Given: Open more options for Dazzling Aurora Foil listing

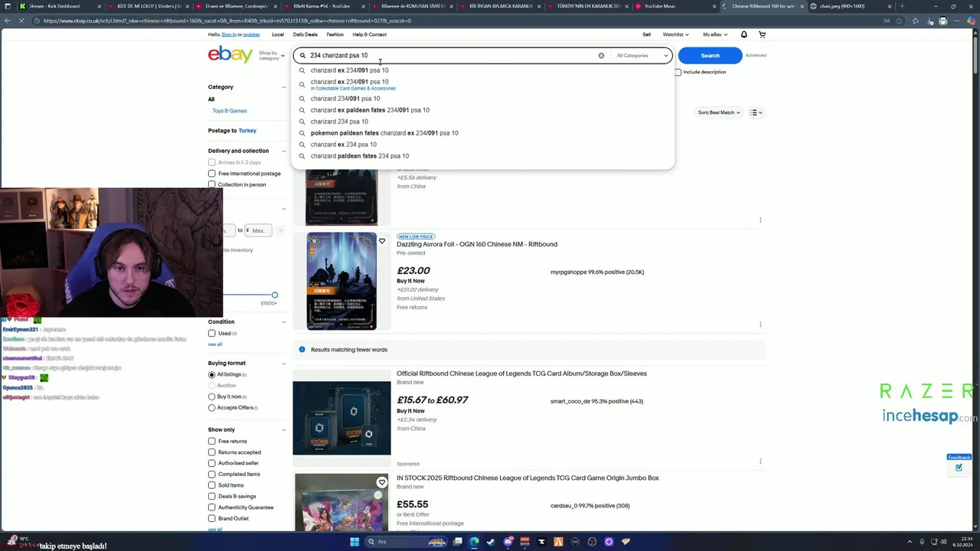Looking at the screenshot, I should 760,324.
